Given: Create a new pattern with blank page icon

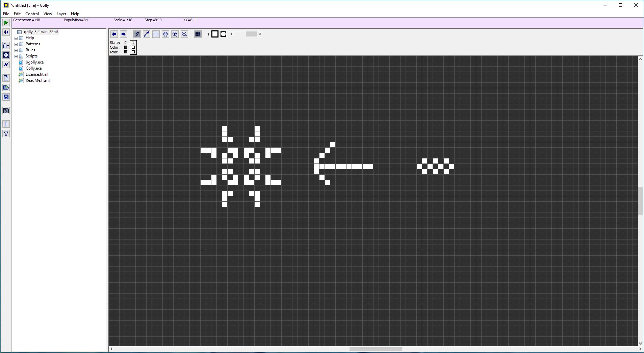Looking at the screenshot, I should tap(6, 78).
